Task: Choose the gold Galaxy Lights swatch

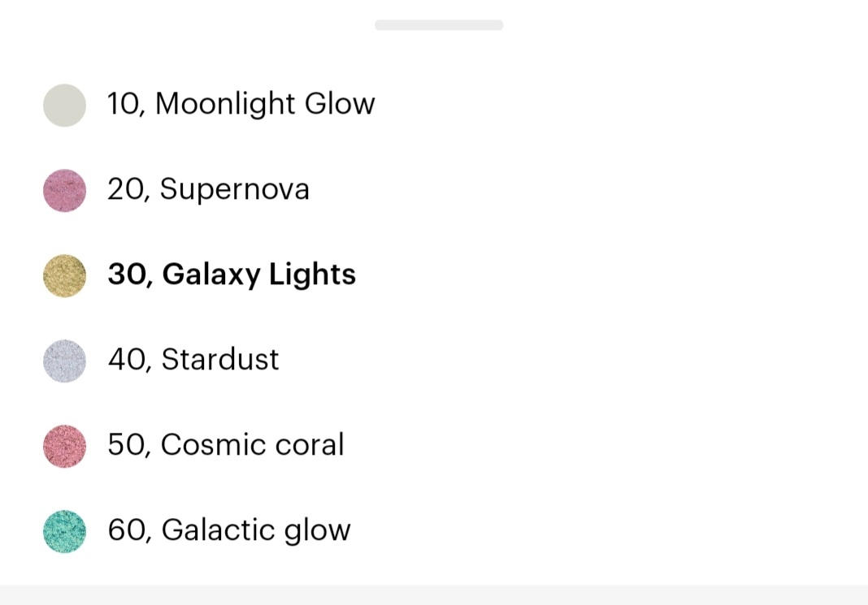Action: (65, 275)
